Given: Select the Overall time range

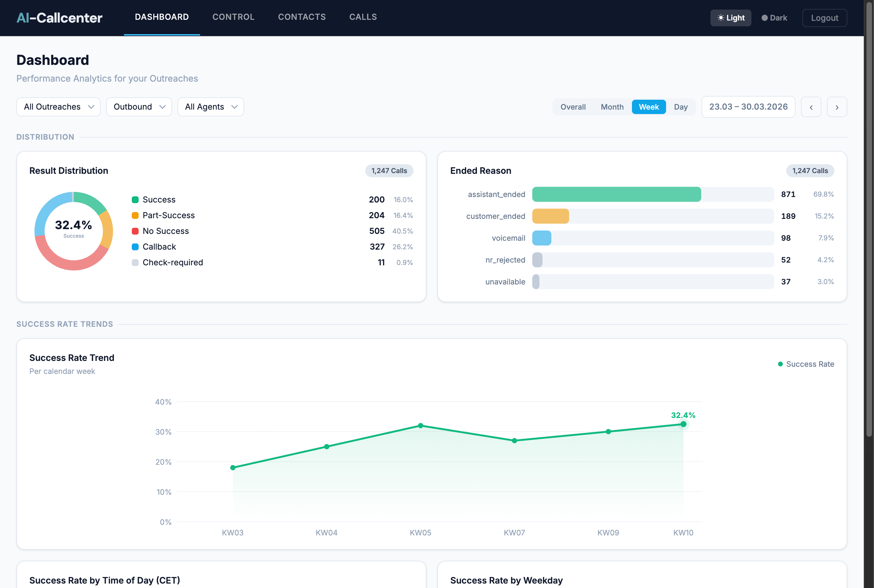Looking at the screenshot, I should pyautogui.click(x=573, y=107).
